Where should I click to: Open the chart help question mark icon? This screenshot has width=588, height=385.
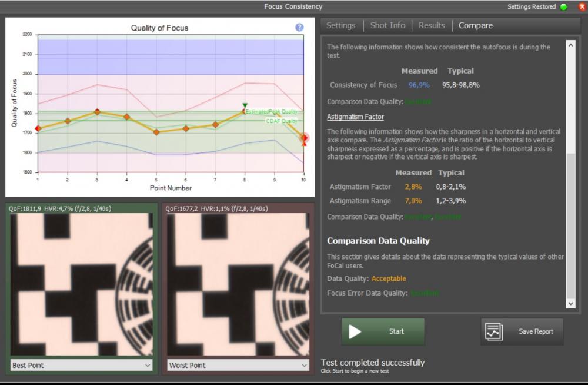pos(299,28)
